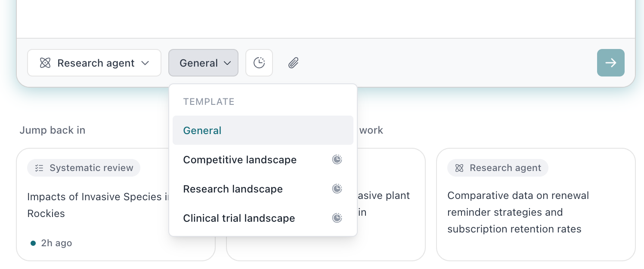Click the chevron beside Research agent
644x269 pixels.
(146, 63)
